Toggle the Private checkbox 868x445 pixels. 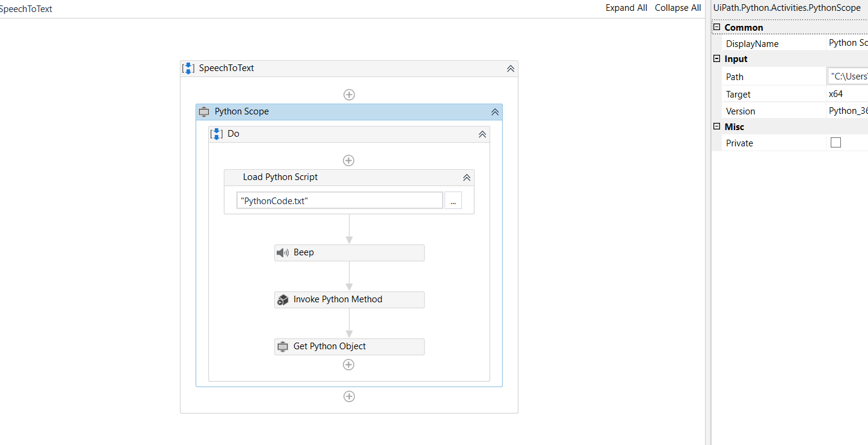point(836,143)
